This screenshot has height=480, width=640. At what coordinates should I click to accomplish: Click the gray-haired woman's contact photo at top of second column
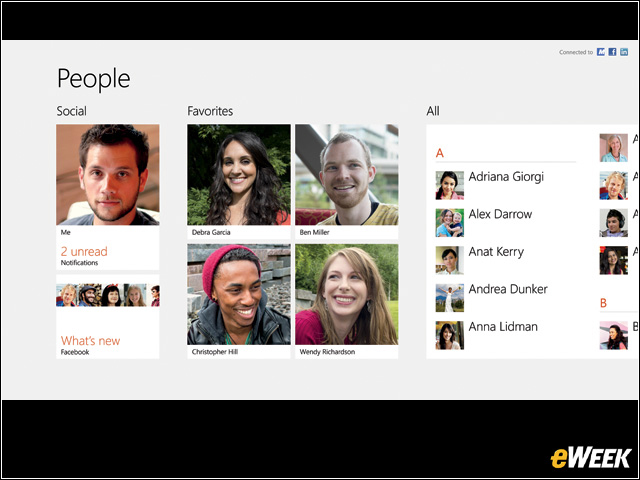[613, 148]
